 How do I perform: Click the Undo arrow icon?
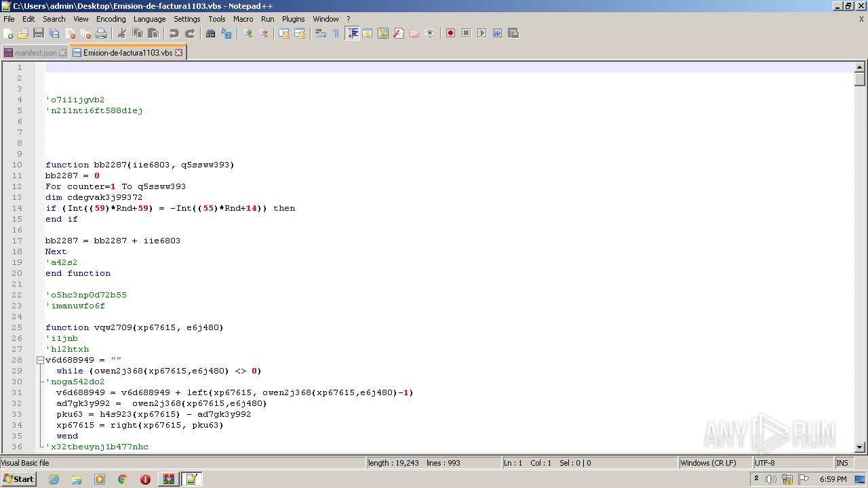pos(174,33)
